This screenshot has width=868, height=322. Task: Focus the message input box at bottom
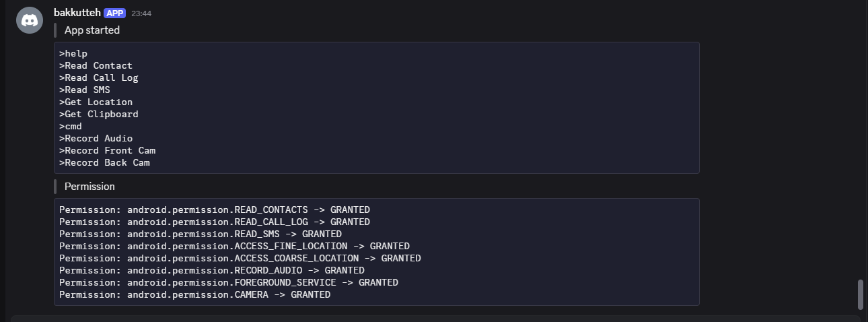pos(435,319)
